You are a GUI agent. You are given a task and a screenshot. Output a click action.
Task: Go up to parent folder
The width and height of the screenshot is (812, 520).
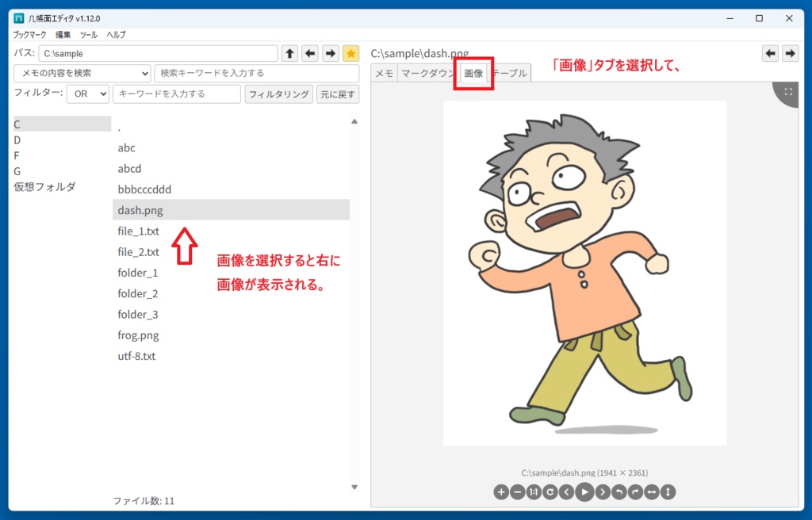tap(289, 53)
